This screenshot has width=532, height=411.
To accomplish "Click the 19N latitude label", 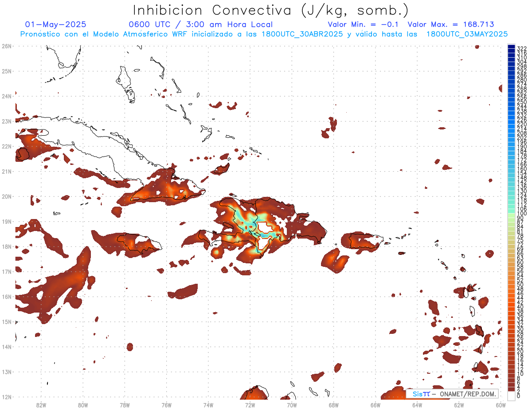I will (6, 221).
